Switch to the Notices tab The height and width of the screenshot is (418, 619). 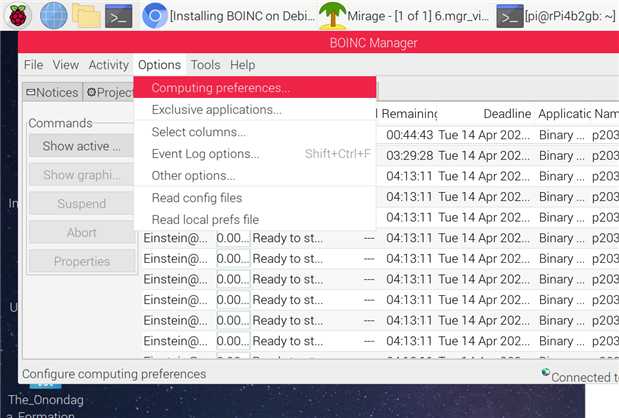52,92
